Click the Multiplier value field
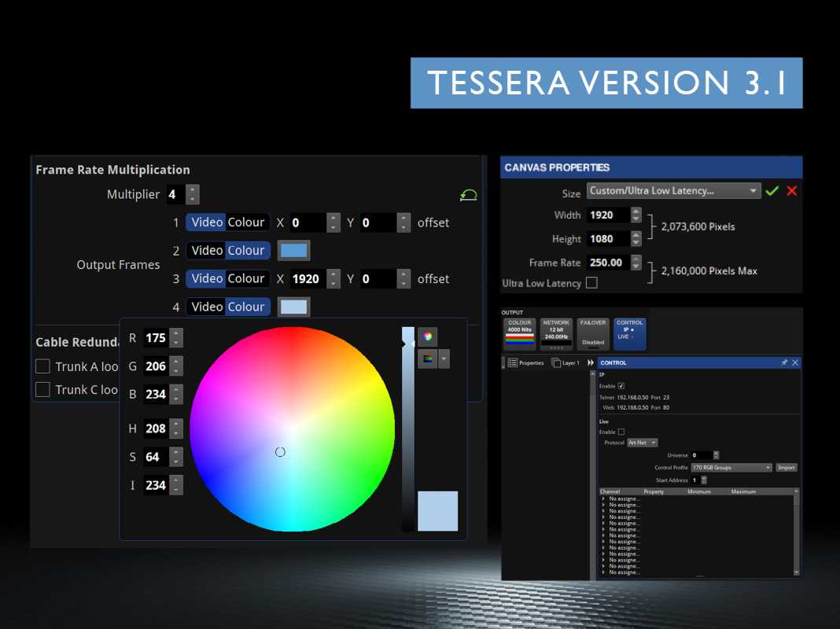 172,194
